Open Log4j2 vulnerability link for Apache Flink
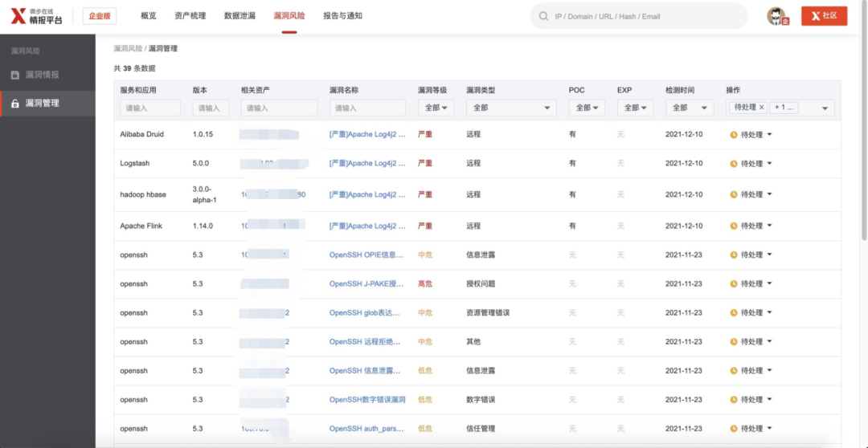Image resolution: width=868 pixels, height=448 pixels. (367, 226)
